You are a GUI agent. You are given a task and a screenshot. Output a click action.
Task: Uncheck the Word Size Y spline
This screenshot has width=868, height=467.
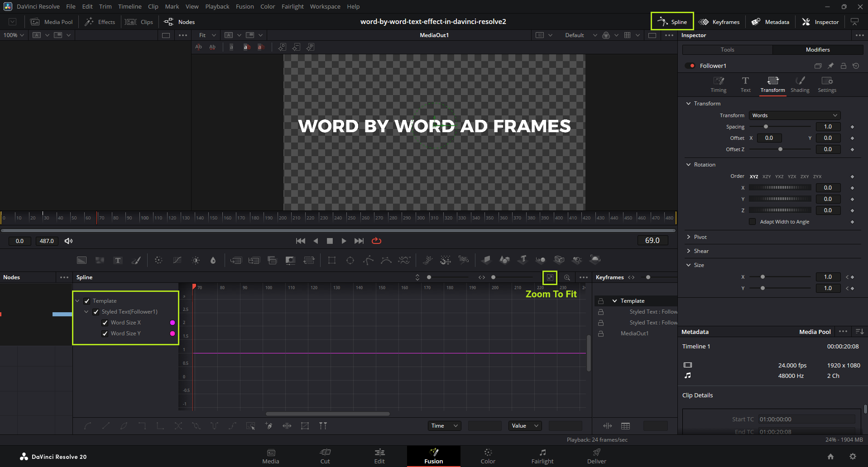coord(105,334)
